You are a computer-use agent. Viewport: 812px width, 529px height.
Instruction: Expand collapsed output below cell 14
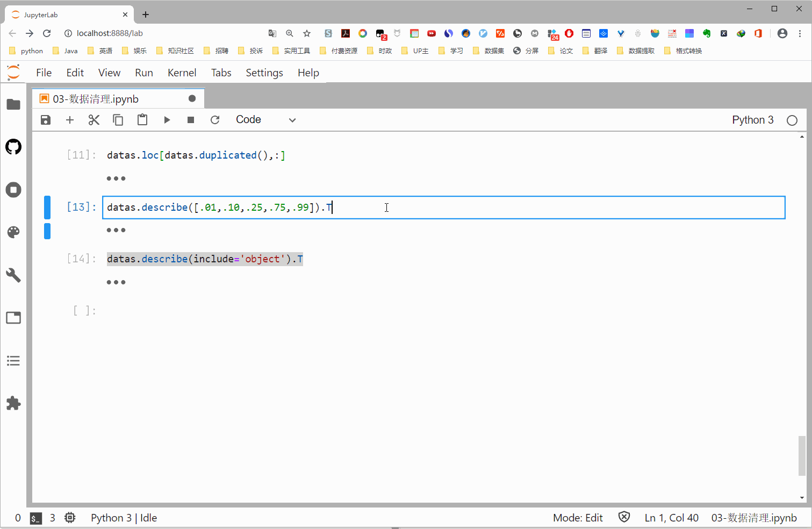116,282
